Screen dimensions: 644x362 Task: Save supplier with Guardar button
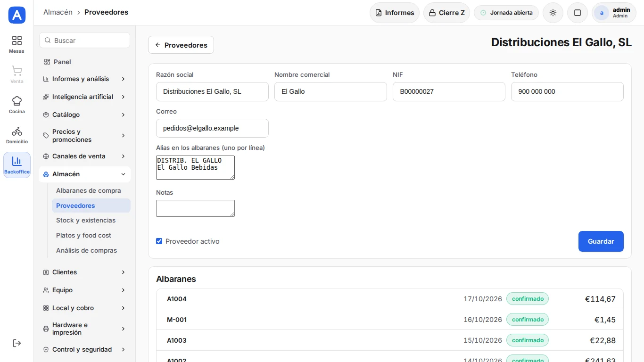[x=601, y=241]
